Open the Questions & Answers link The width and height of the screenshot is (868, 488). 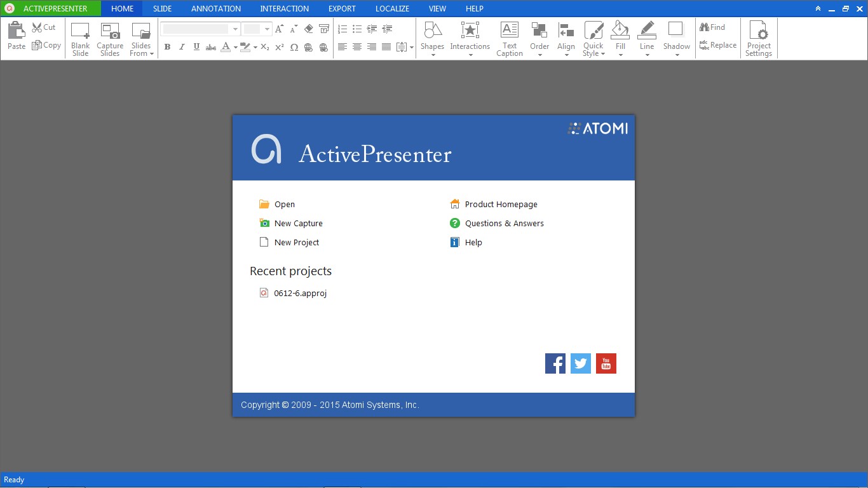[x=497, y=223]
